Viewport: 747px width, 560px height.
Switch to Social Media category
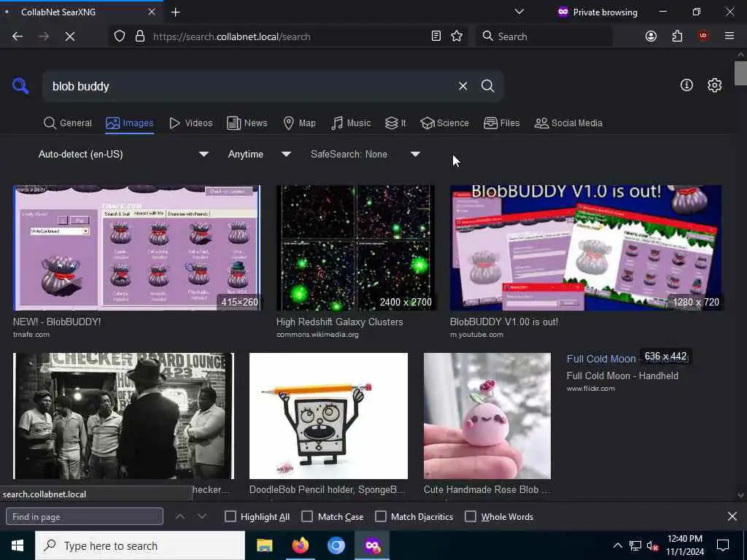click(x=568, y=123)
